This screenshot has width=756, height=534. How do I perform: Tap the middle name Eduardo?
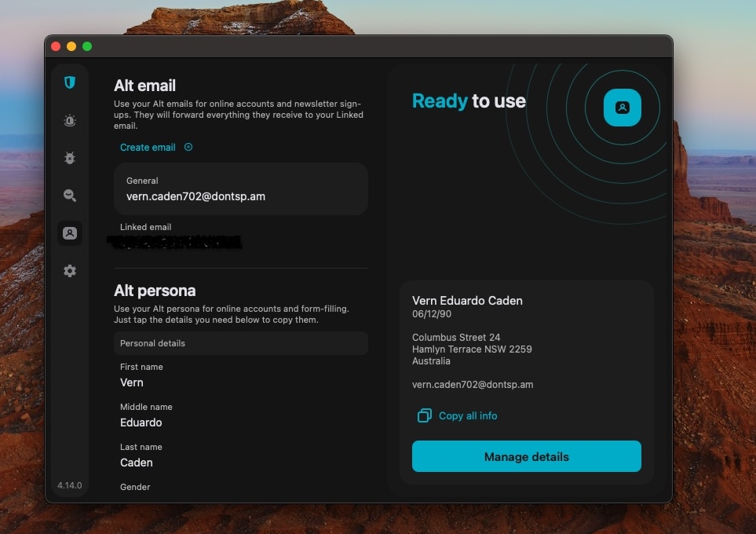click(141, 422)
